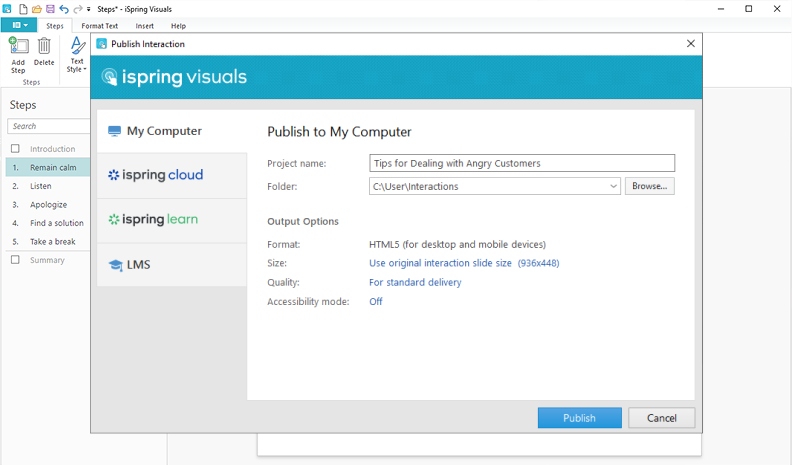Click the Project name text field
The width and height of the screenshot is (792, 465).
521,163
